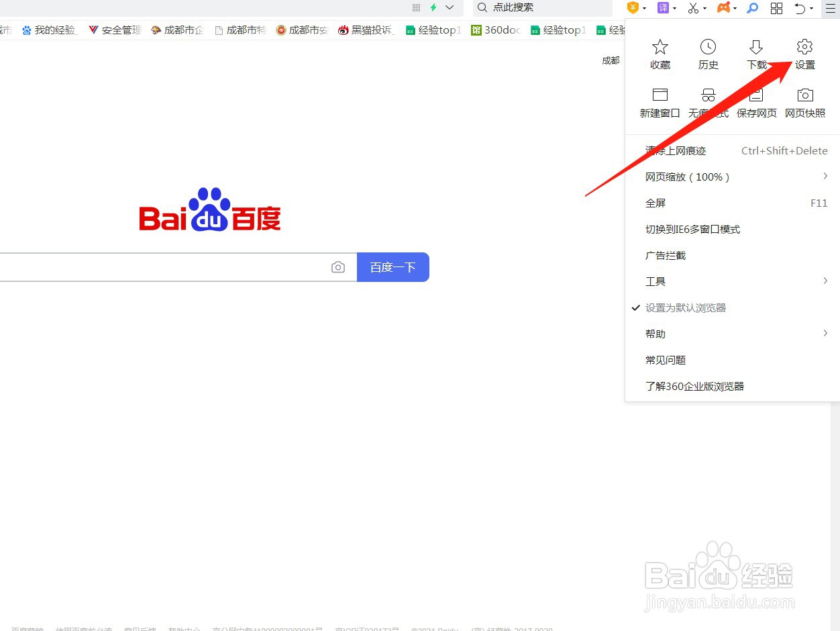Expand the 网页缩放 zoom submenu

click(x=687, y=177)
